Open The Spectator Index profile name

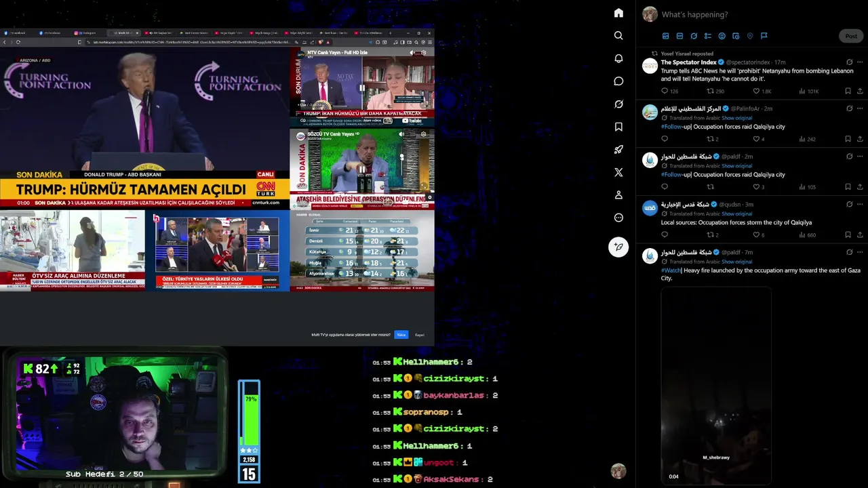[688, 62]
